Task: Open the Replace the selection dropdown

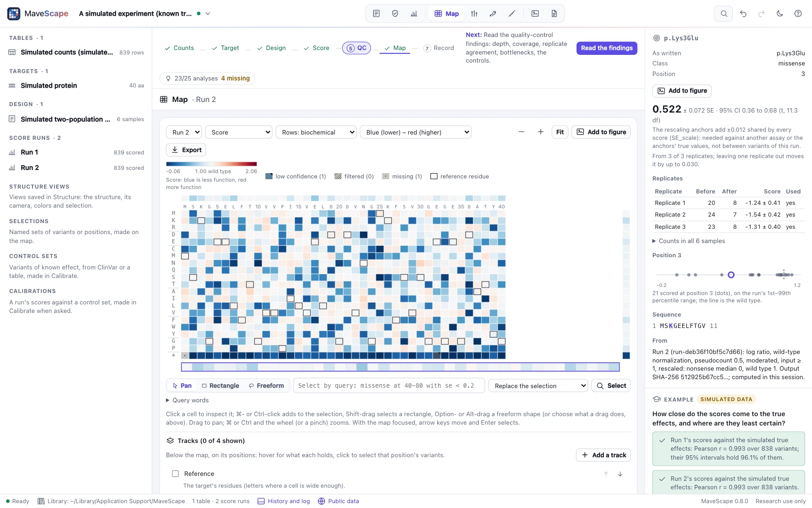Action: pos(538,386)
